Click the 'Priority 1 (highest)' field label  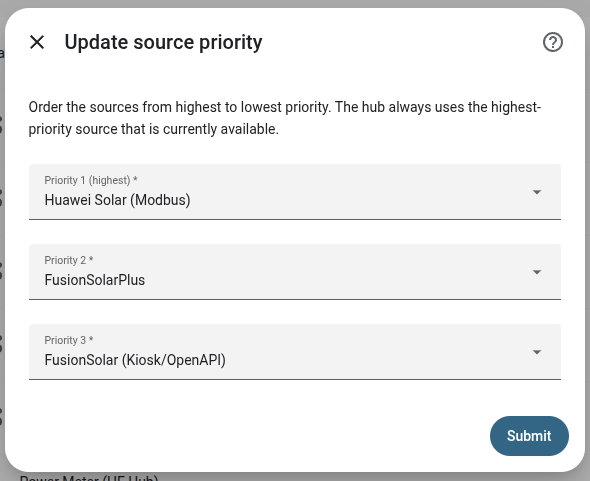click(91, 180)
